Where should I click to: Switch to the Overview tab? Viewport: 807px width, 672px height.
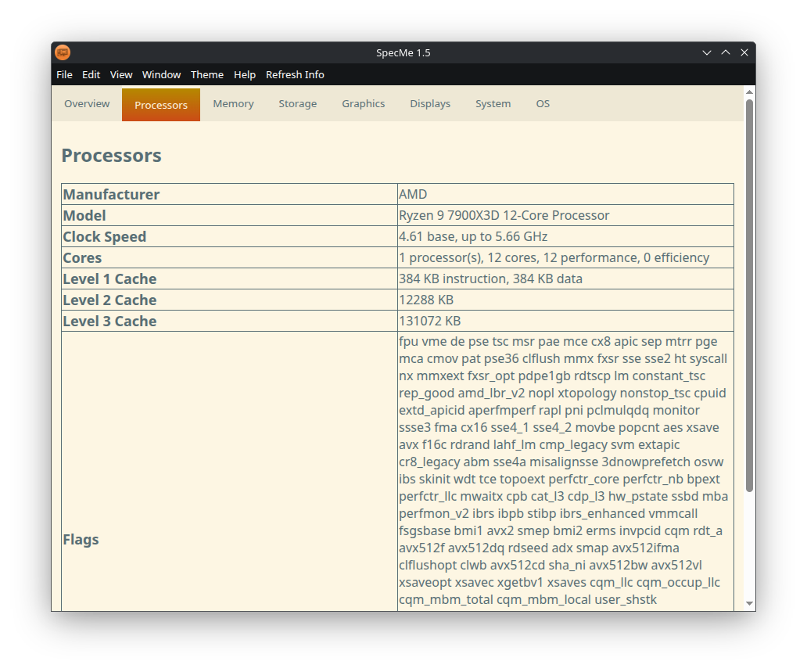[x=87, y=104]
